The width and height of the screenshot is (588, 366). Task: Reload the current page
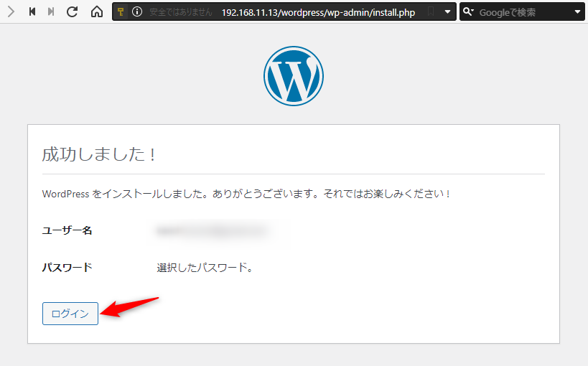click(x=72, y=12)
